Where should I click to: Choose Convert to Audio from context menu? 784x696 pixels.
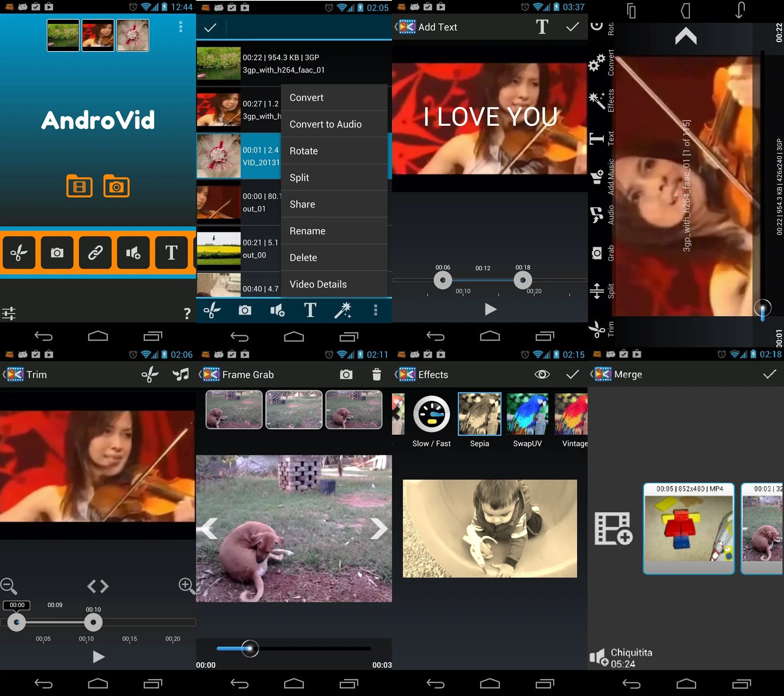tap(325, 124)
